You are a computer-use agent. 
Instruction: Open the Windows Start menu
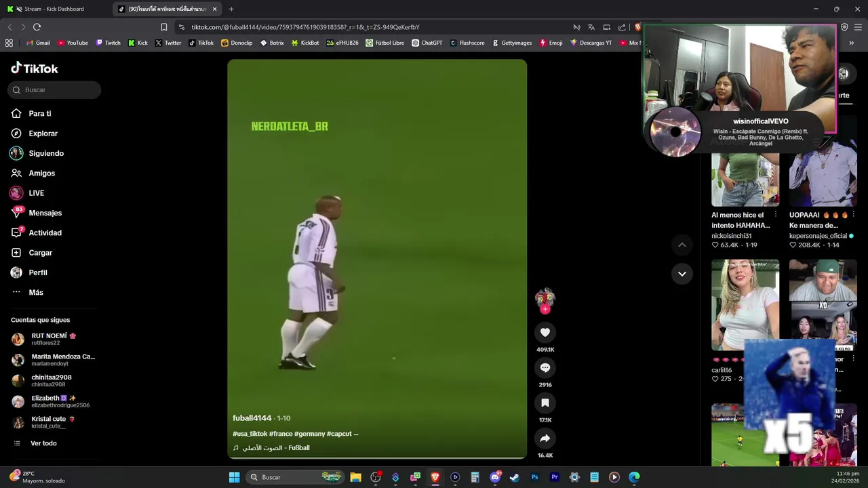coord(234,477)
